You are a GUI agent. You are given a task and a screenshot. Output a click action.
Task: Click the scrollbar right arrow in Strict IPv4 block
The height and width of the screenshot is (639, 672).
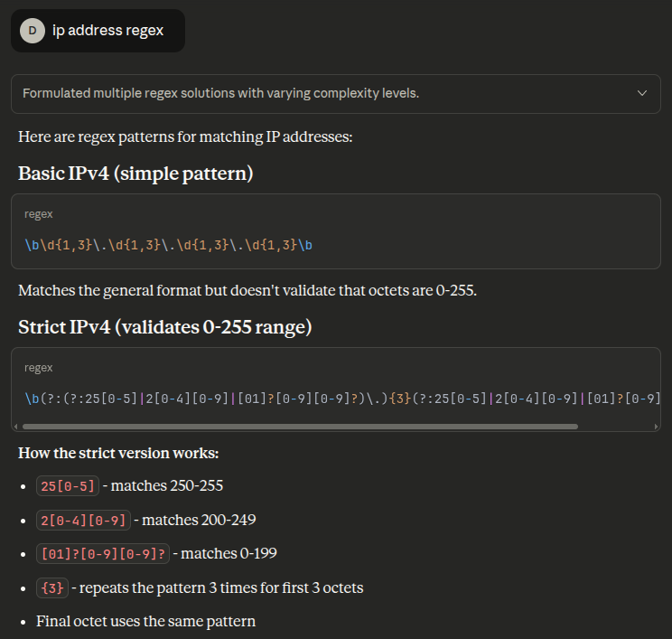pyautogui.click(x=656, y=427)
